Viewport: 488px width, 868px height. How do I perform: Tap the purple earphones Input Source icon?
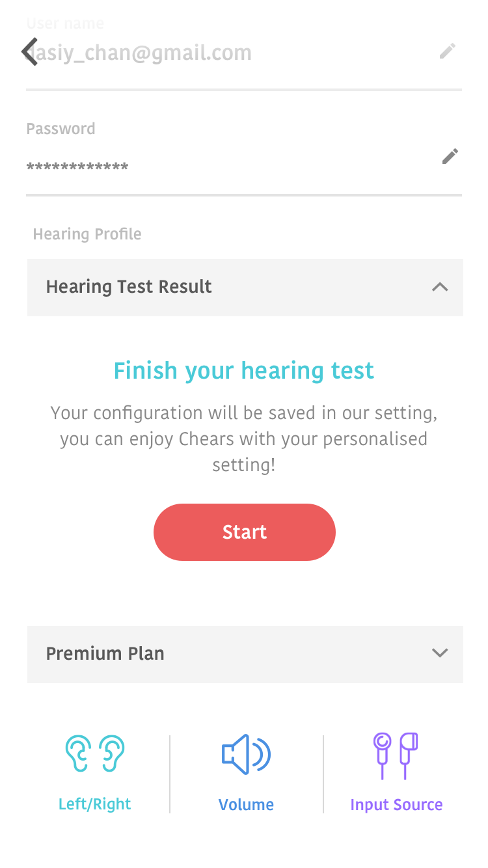click(396, 755)
